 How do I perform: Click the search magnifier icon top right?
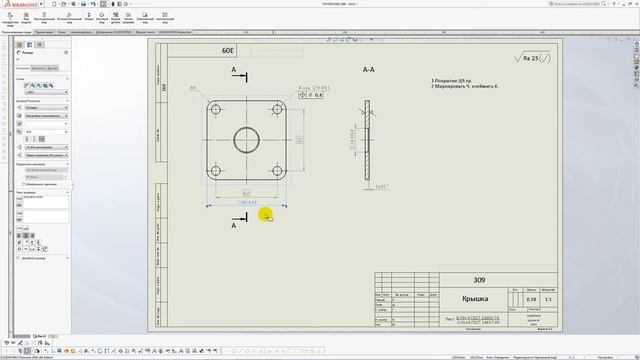coord(604,4)
